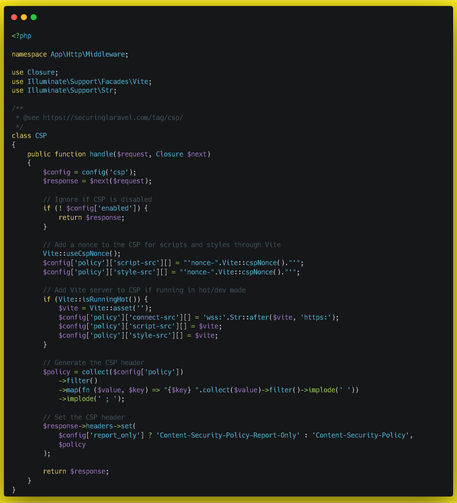
Task: Click the script-src = $vite assignment line
Action: tap(140, 326)
